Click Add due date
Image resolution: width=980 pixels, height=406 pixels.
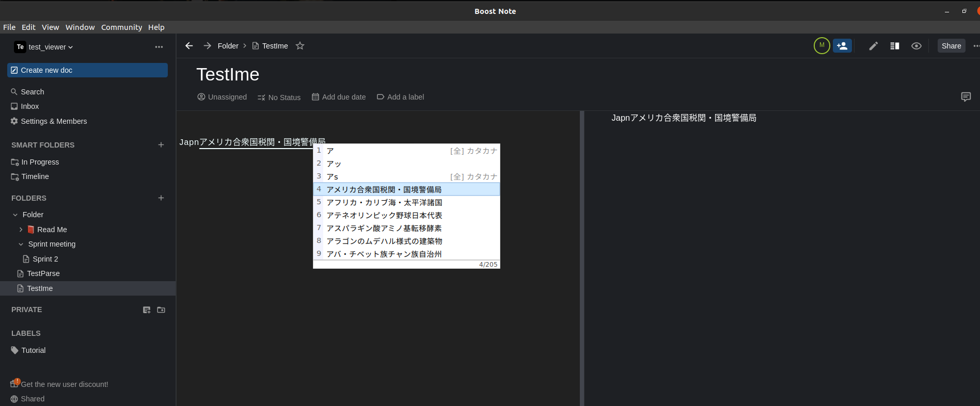(339, 97)
